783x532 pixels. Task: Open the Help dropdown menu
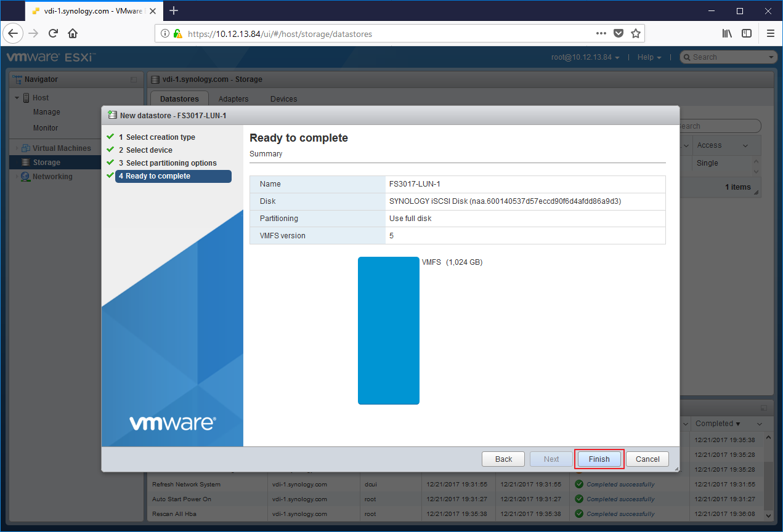(649, 57)
